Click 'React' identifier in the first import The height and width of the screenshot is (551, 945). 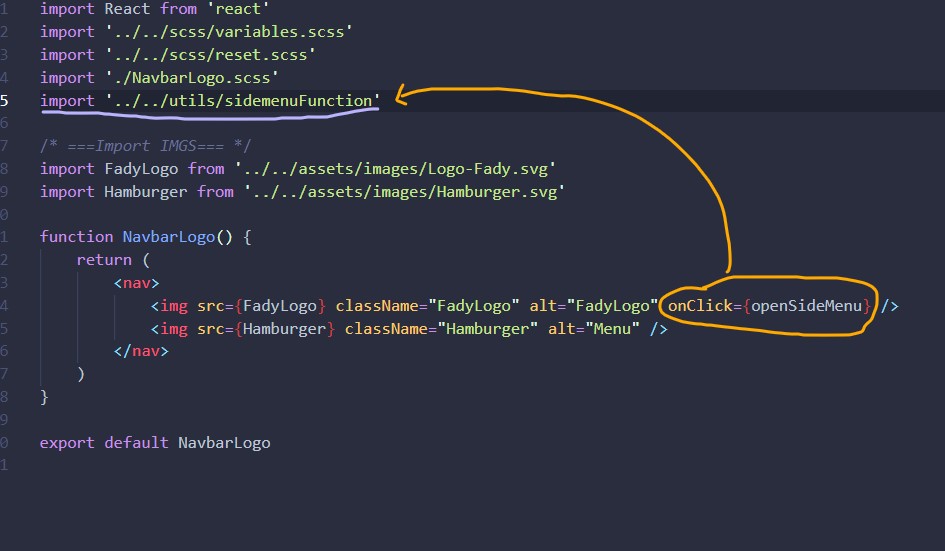click(x=127, y=9)
